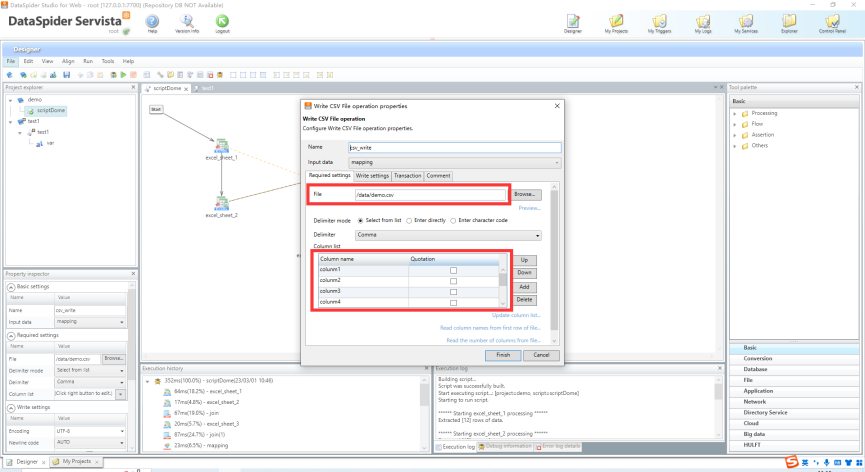Viewport: 865px width, 472px height.
Task: Click the microphone icon in system tray
Action: pyautogui.click(x=826, y=463)
